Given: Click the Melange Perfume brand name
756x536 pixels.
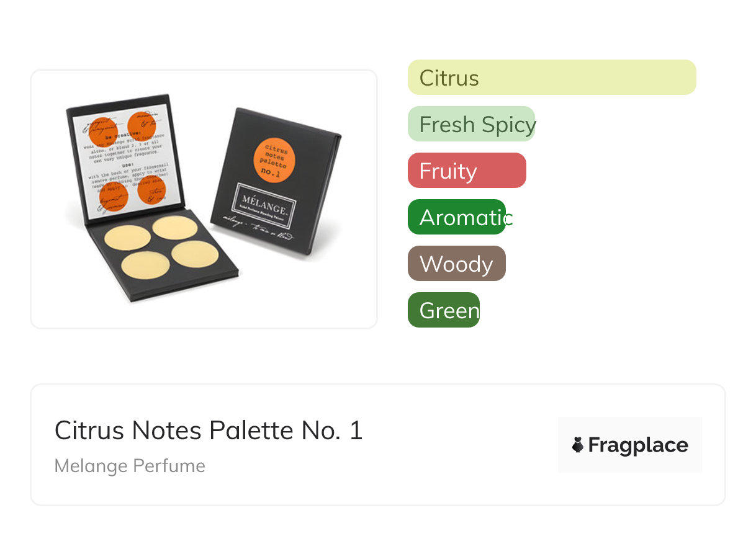Looking at the screenshot, I should click(x=130, y=466).
